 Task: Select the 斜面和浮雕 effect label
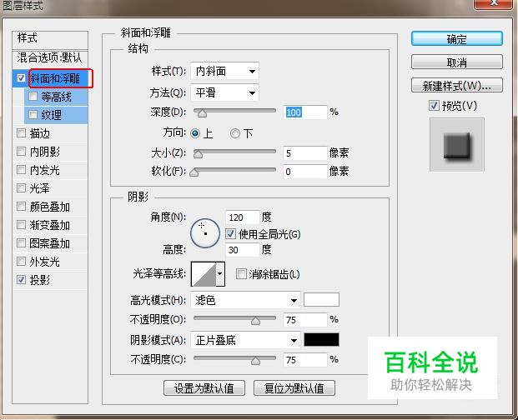pos(55,78)
